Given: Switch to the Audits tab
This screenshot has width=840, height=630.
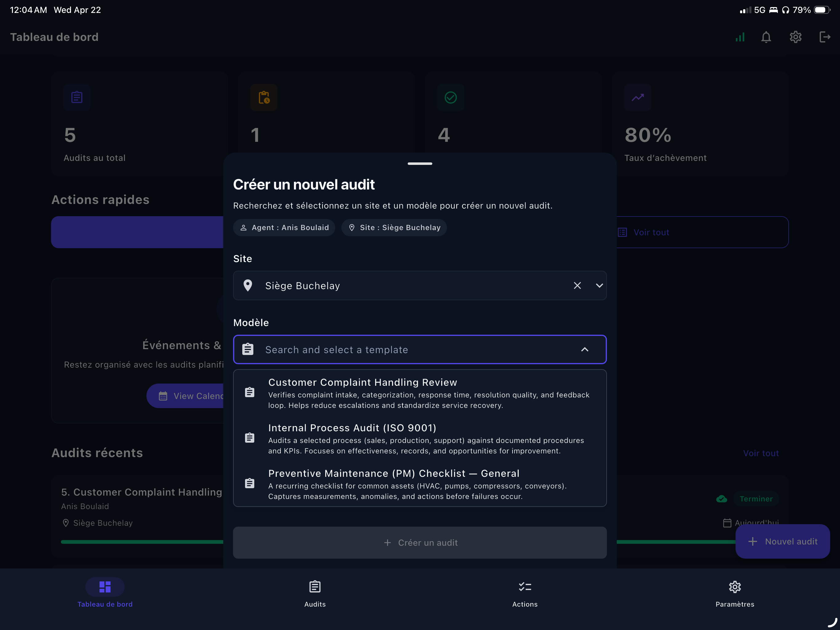Looking at the screenshot, I should [315, 593].
